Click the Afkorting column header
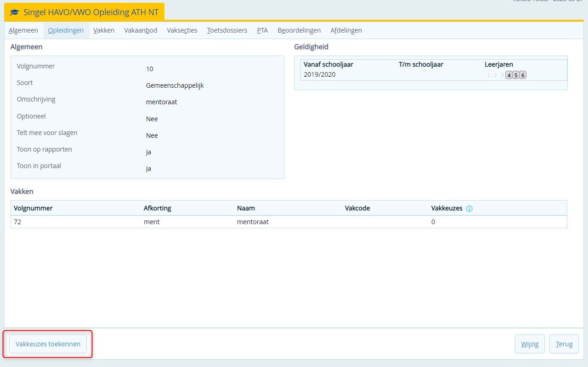 click(x=157, y=208)
